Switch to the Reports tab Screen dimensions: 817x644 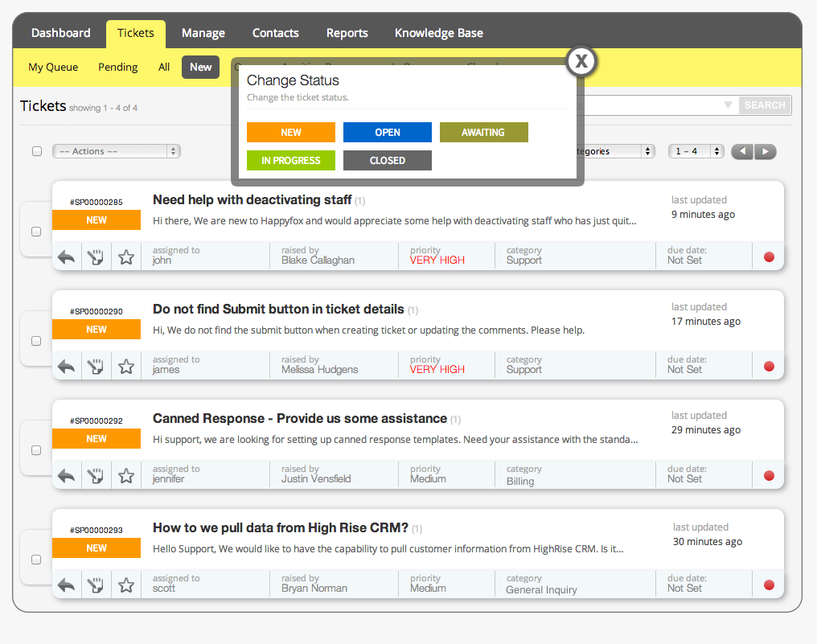[347, 33]
